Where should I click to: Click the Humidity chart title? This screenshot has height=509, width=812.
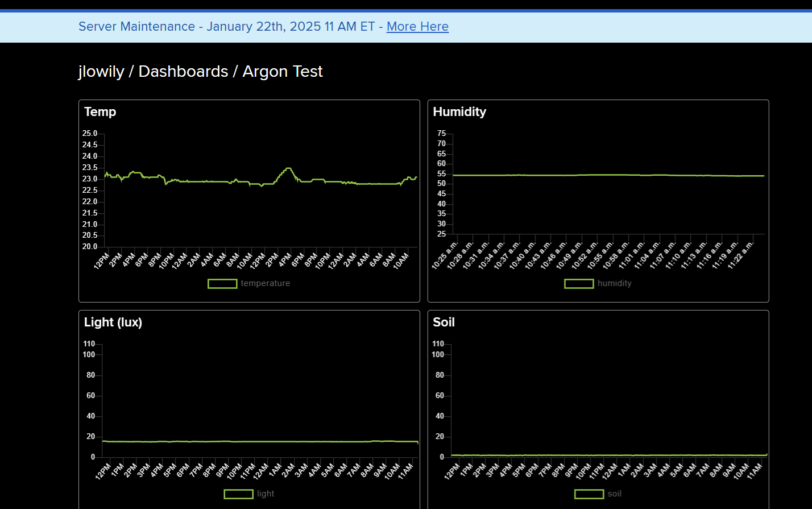pos(459,112)
